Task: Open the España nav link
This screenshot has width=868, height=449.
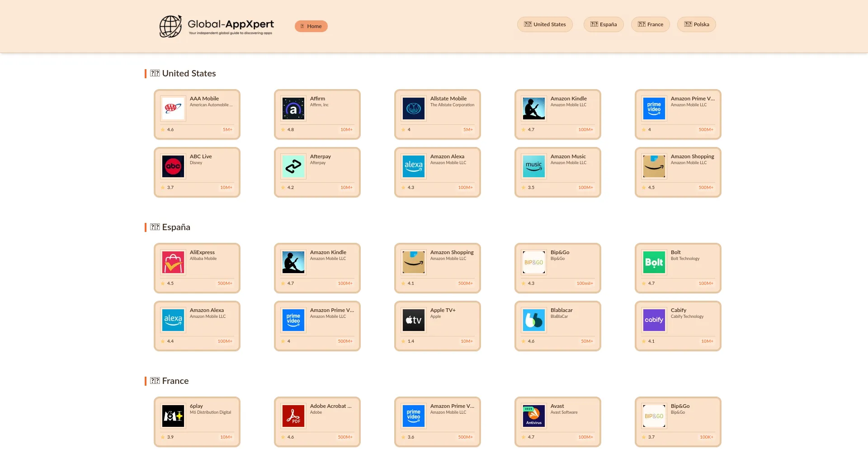Action: (x=604, y=24)
